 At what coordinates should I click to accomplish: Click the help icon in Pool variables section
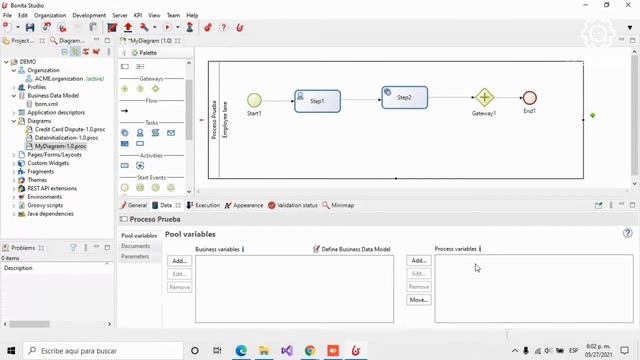tap(627, 233)
